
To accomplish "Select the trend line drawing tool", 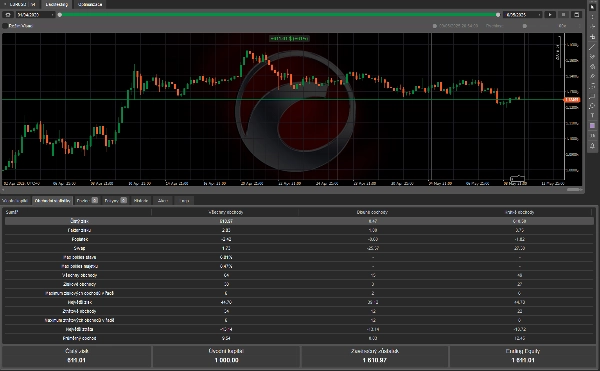I will [x=592, y=47].
